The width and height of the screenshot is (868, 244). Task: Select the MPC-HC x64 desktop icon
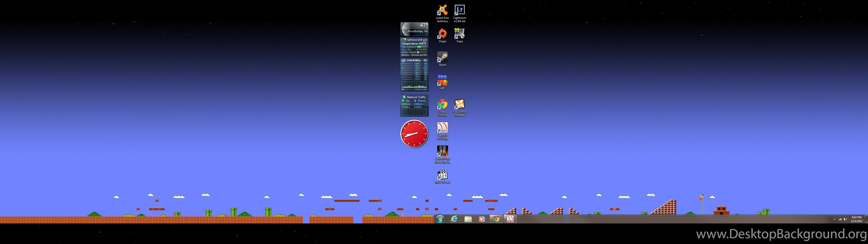click(442, 177)
